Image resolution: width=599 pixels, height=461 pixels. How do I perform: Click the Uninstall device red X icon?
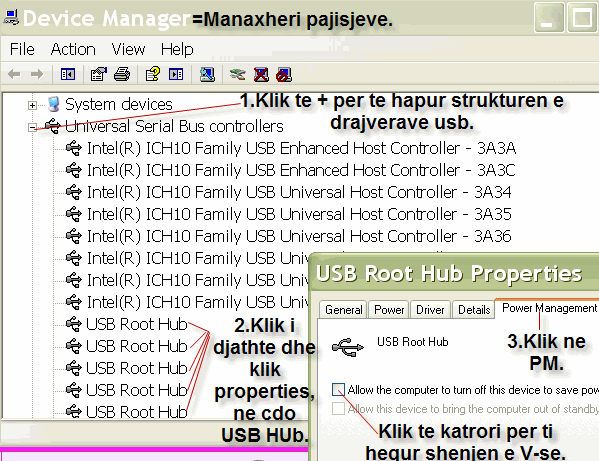[x=261, y=74]
